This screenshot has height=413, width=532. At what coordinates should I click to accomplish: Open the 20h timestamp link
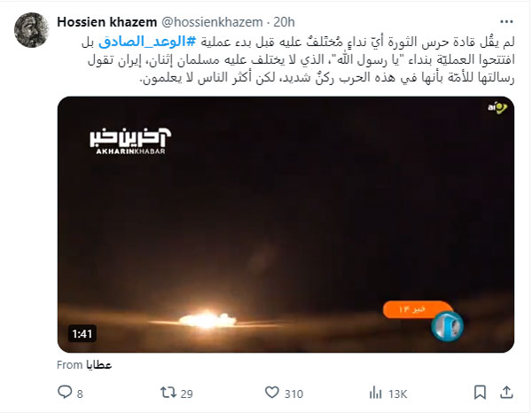[284, 22]
